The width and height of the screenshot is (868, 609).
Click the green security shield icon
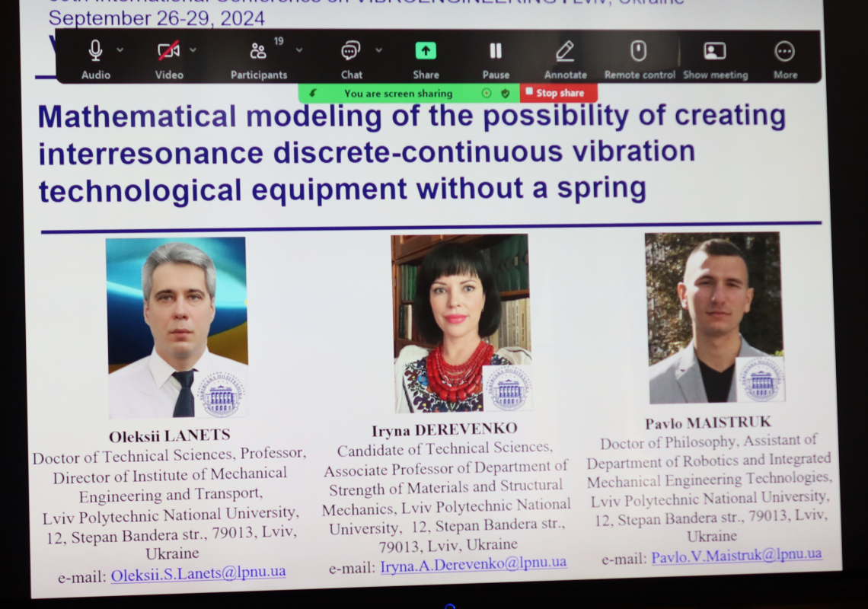click(x=505, y=94)
